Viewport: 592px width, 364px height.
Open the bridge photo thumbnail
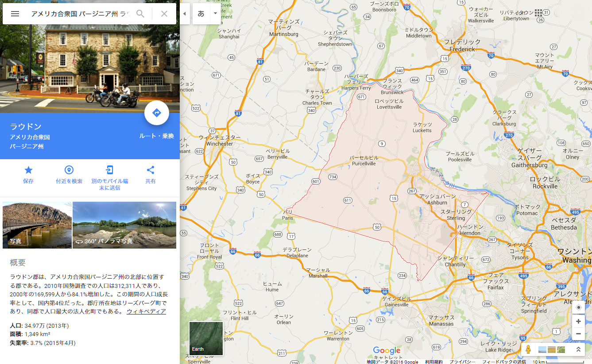[37, 225]
